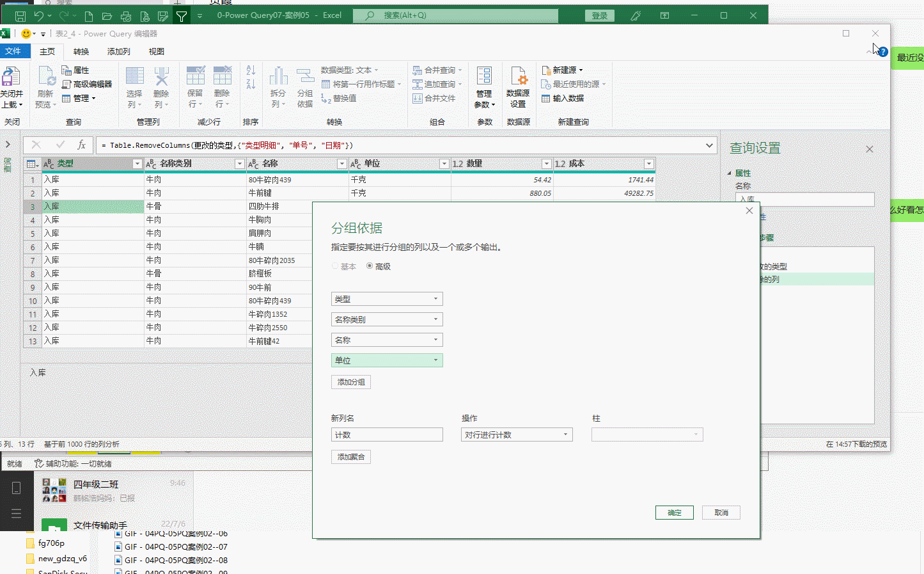This screenshot has width=924, height=574.
Task: Click Group By (分组依据) ribbon icon
Action: tap(305, 76)
